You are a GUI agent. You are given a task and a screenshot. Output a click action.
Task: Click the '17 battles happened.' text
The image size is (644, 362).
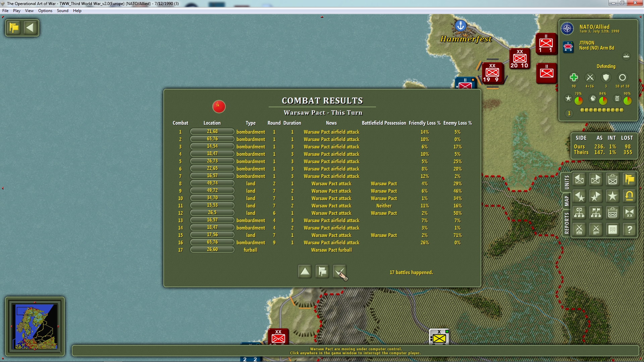click(411, 273)
